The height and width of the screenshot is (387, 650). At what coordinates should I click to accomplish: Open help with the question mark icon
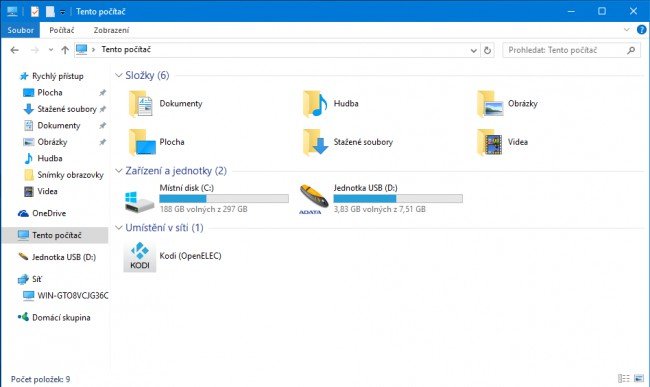pos(641,30)
